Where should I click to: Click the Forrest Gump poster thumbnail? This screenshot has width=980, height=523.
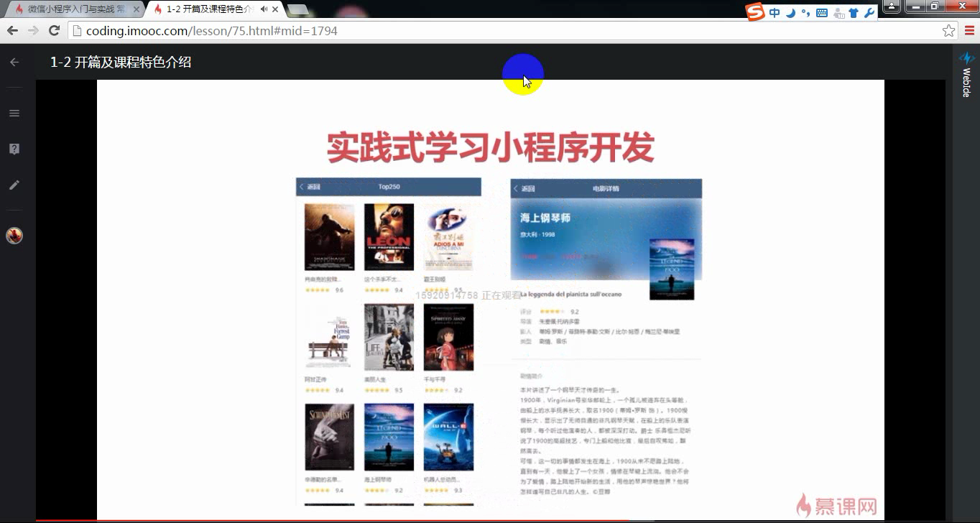point(329,337)
